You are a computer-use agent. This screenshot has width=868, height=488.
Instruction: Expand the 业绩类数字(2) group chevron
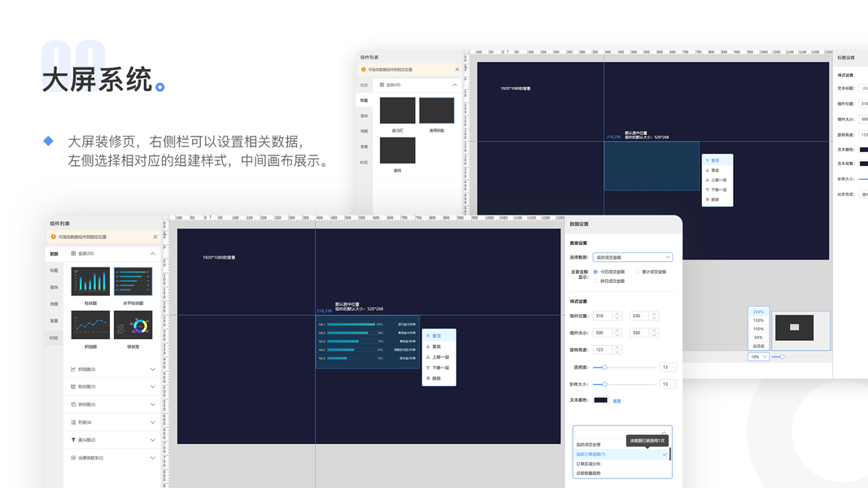click(152, 458)
